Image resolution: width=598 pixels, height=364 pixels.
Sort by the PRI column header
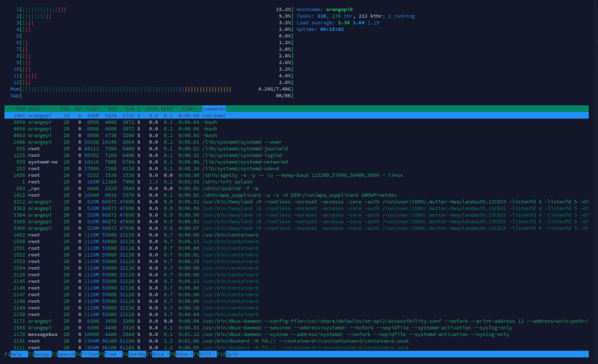[x=65, y=109]
